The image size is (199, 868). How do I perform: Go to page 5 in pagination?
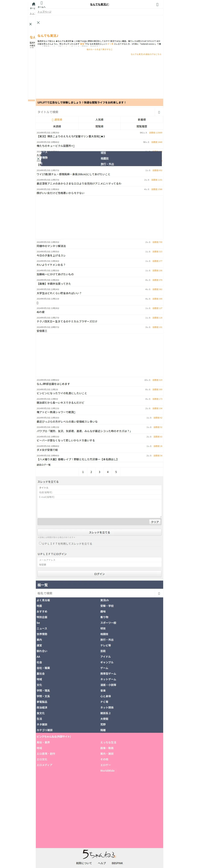[x=116, y=472]
